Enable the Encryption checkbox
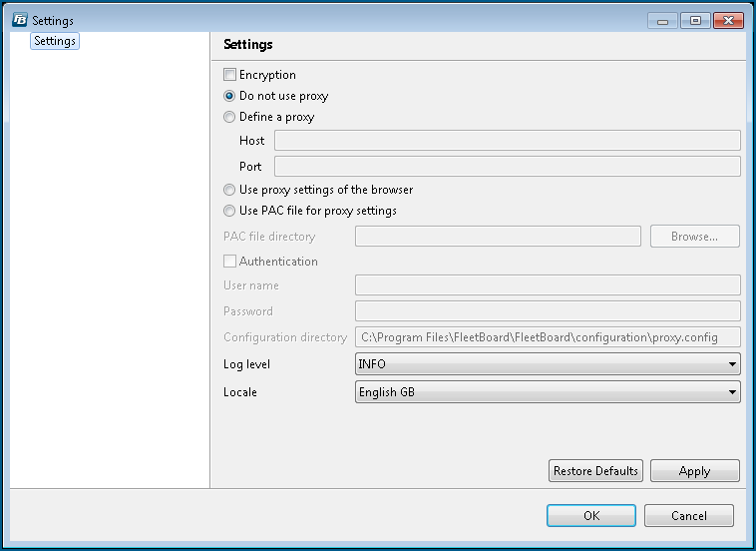The width and height of the screenshot is (756, 551). click(230, 75)
